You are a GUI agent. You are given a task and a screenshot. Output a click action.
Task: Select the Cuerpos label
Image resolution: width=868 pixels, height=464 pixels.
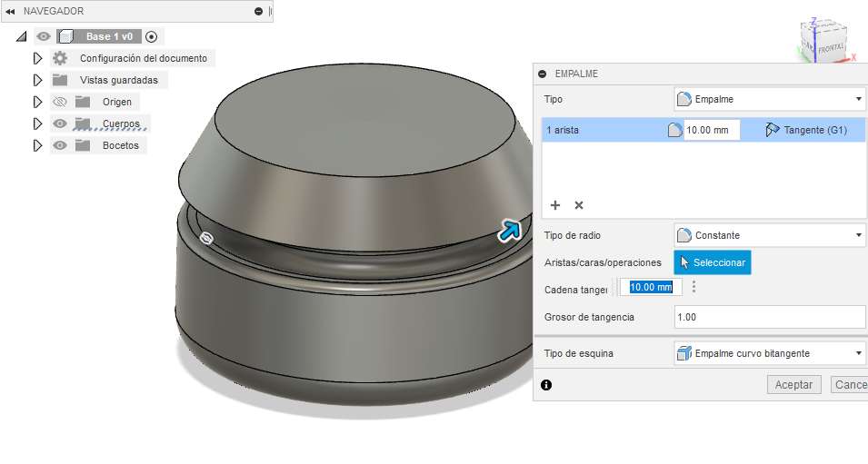(x=121, y=123)
